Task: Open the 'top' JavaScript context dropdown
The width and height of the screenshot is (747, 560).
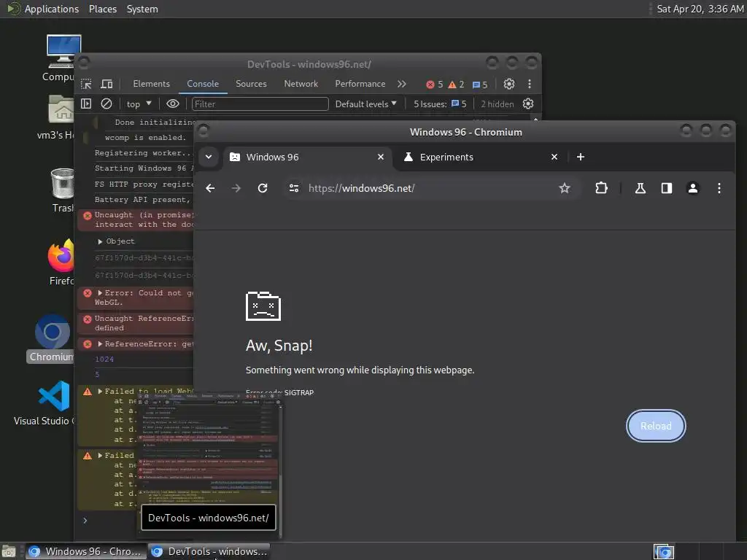Action: pyautogui.click(x=139, y=104)
